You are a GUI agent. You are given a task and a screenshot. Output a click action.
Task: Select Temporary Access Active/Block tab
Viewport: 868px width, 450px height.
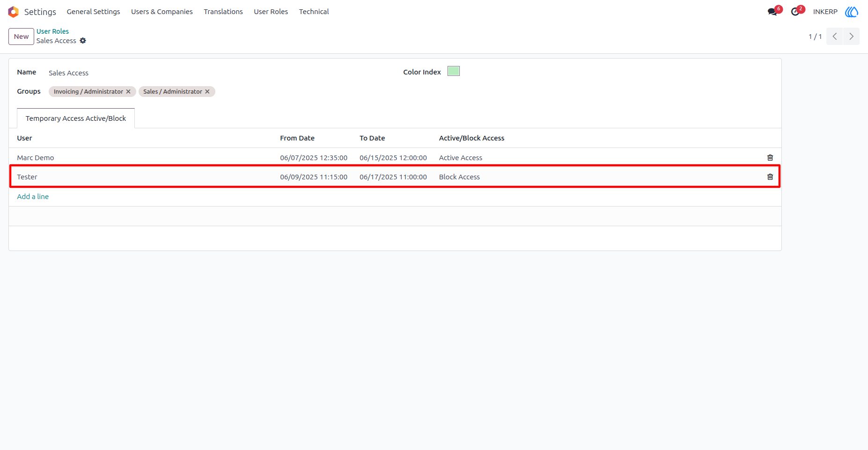[x=76, y=118]
